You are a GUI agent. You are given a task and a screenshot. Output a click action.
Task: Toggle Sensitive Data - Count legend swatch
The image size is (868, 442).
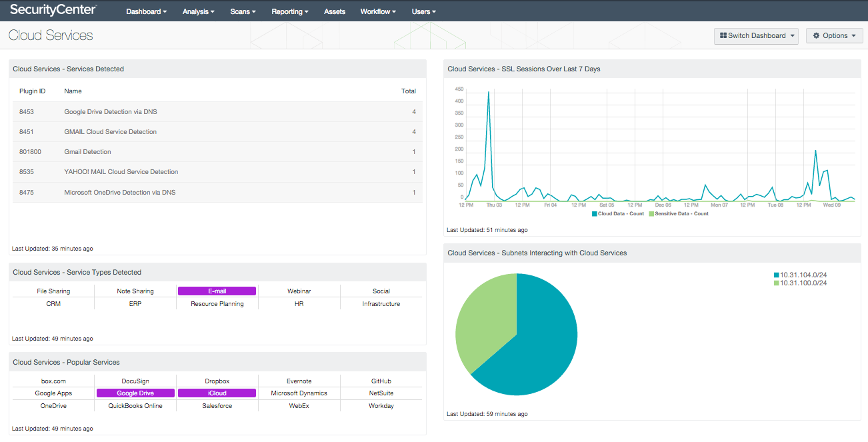[x=651, y=214]
